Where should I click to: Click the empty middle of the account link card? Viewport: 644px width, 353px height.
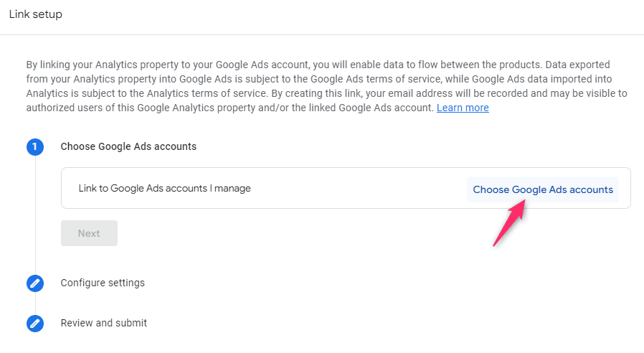pos(357,188)
